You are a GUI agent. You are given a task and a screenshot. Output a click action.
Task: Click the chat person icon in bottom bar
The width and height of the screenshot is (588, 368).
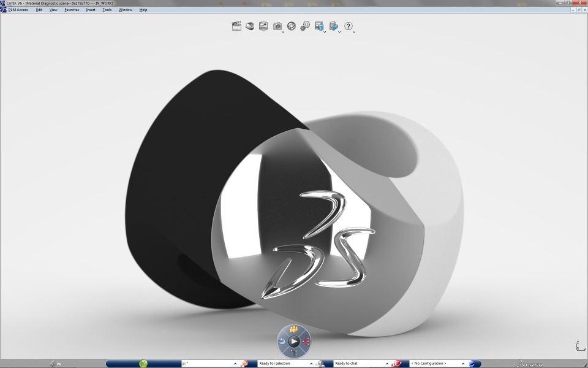320,364
